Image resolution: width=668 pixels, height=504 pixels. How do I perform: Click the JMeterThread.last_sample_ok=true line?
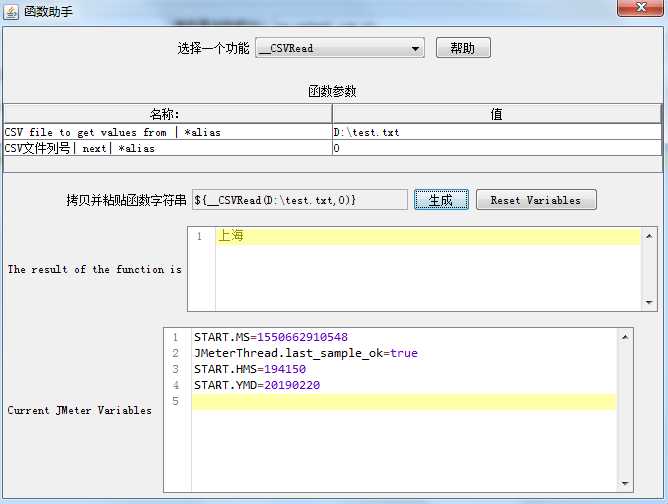306,353
